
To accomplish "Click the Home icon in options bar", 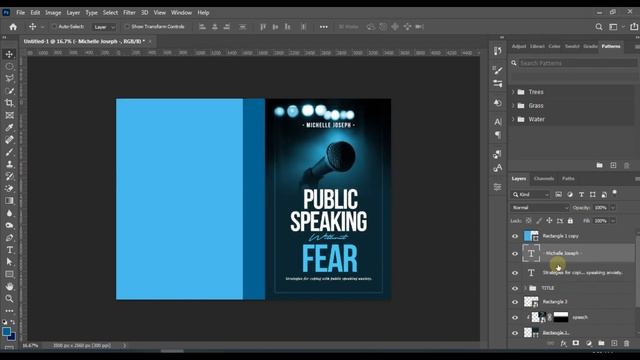I will pos(13,27).
